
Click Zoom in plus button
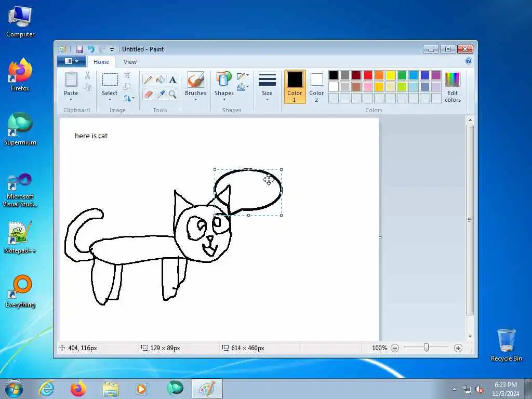point(458,348)
